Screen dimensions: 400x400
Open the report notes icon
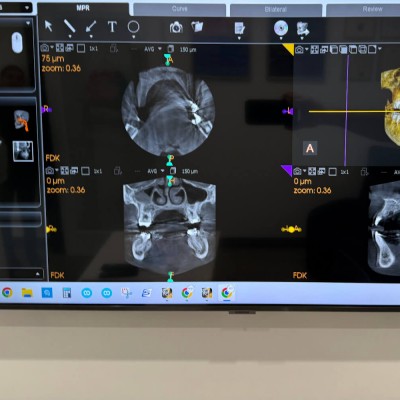coord(239,28)
